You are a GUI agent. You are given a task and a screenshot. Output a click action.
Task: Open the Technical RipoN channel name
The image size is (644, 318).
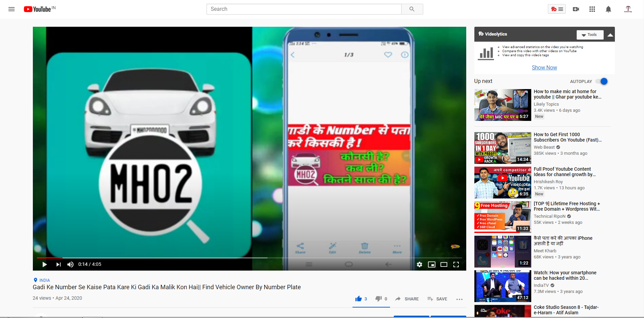(x=550, y=216)
